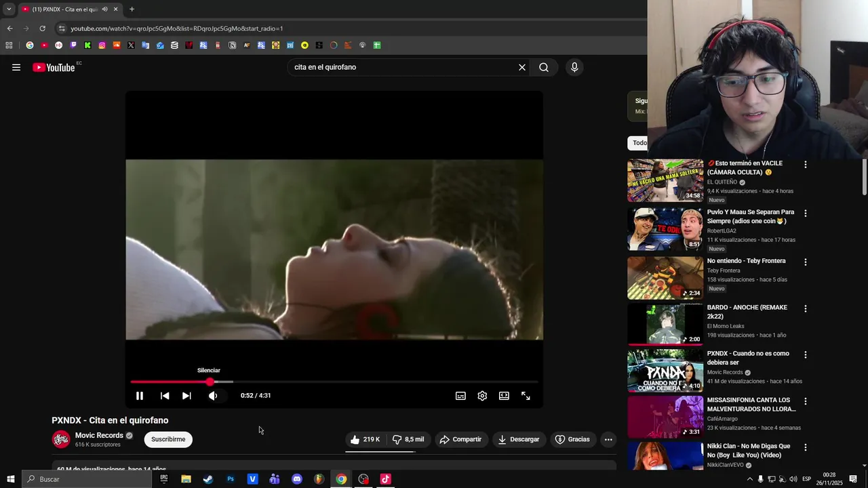
Task: Open 'PXNDX - Cuando no es como debiera ser'
Action: coord(748,358)
